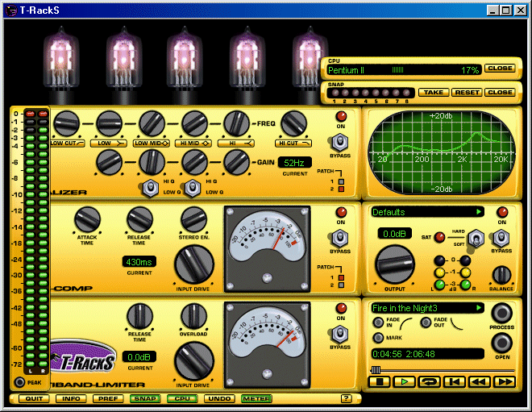Flip the compressor BYPASS switch
This screenshot has height=412, width=532.
[340, 238]
